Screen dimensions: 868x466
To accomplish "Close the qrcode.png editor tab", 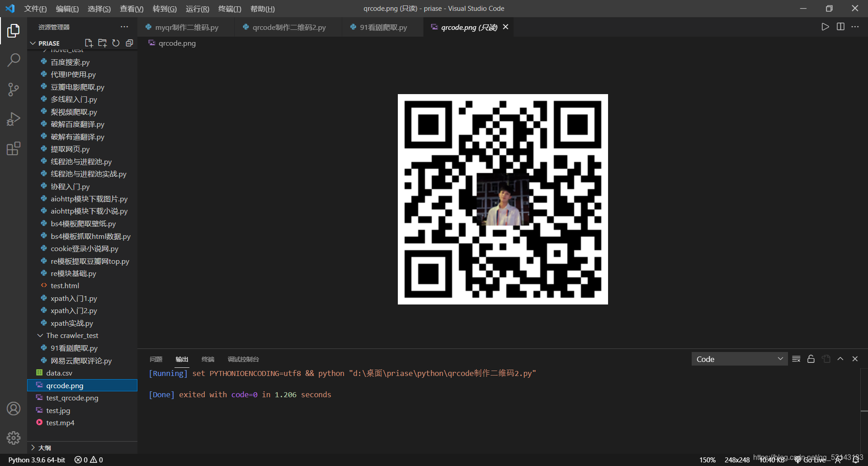I will click(x=505, y=27).
